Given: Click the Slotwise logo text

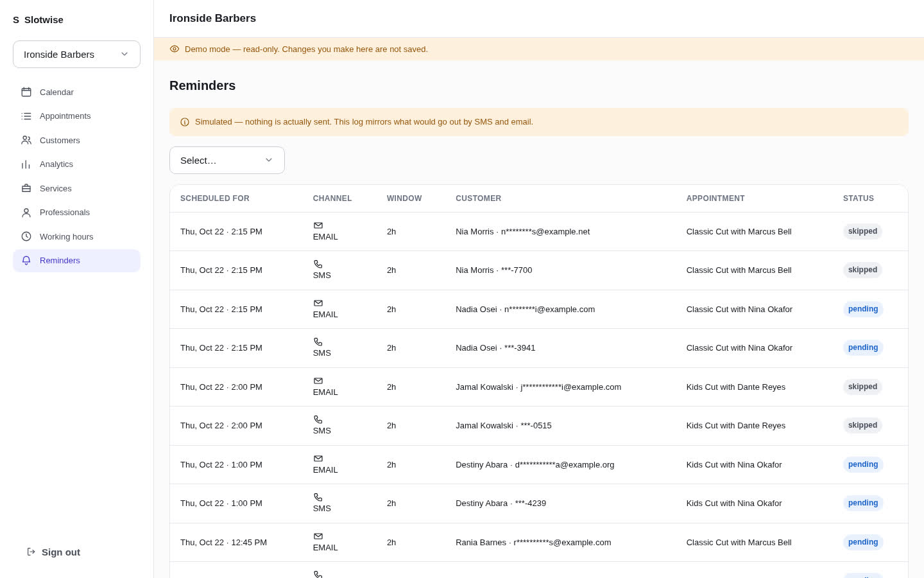Looking at the screenshot, I should (x=44, y=20).
